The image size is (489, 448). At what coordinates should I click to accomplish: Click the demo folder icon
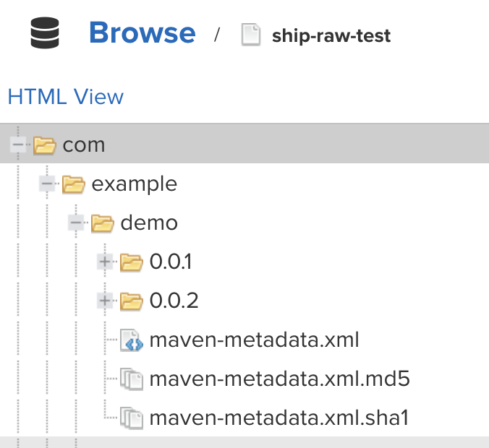coord(103,223)
